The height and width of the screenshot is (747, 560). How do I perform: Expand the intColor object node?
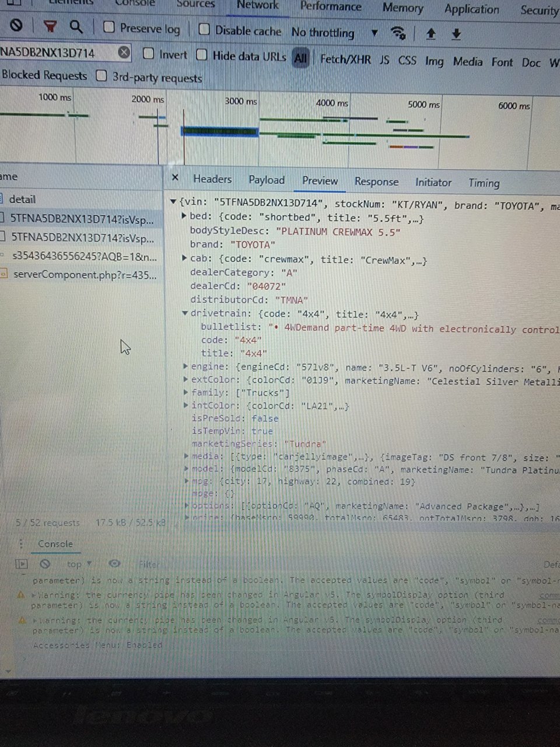(x=186, y=405)
